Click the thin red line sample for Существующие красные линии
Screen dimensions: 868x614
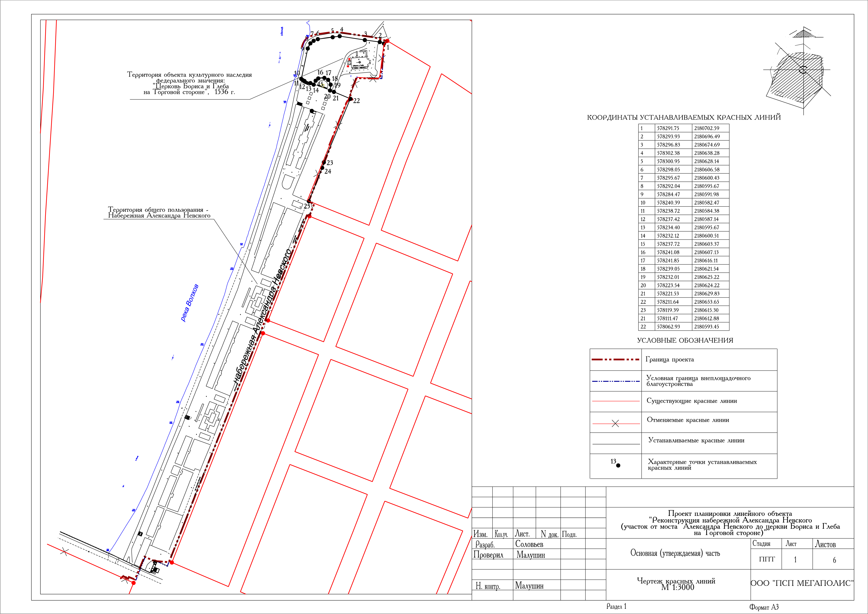615,401
